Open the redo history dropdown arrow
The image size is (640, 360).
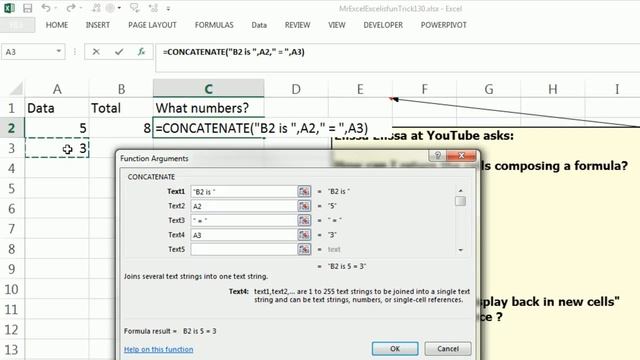click(x=80, y=8)
